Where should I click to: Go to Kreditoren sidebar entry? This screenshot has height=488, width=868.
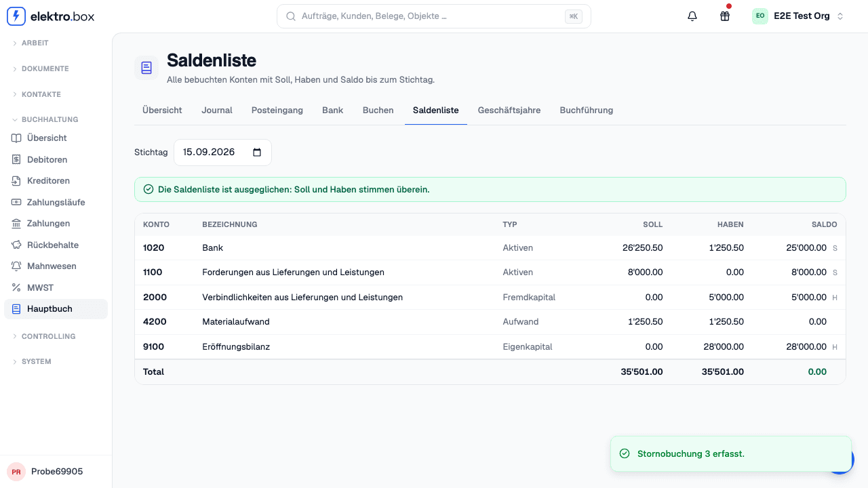click(56, 181)
